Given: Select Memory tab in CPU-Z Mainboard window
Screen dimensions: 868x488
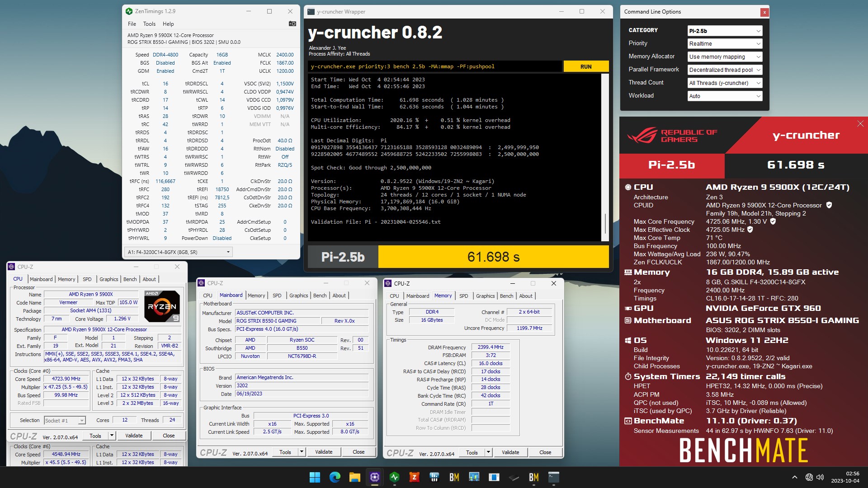Looking at the screenshot, I should pos(256,296).
